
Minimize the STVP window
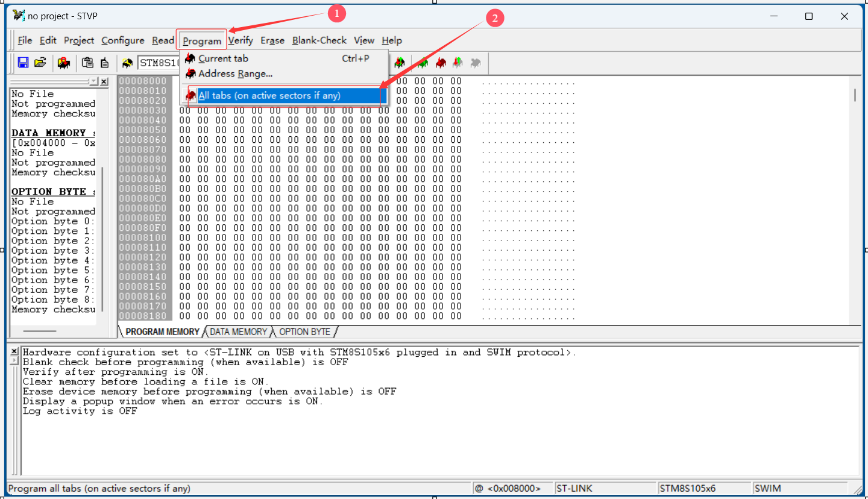click(x=773, y=16)
